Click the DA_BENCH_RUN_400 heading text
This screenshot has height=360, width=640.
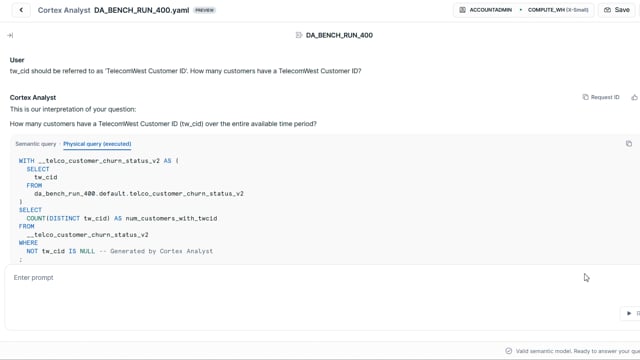339,35
